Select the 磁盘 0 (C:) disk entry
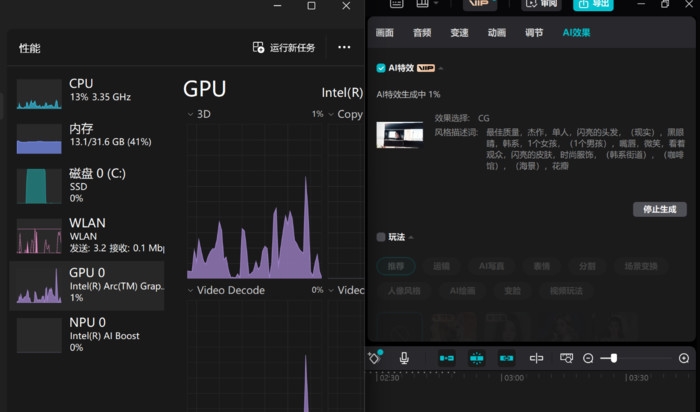 pos(87,186)
